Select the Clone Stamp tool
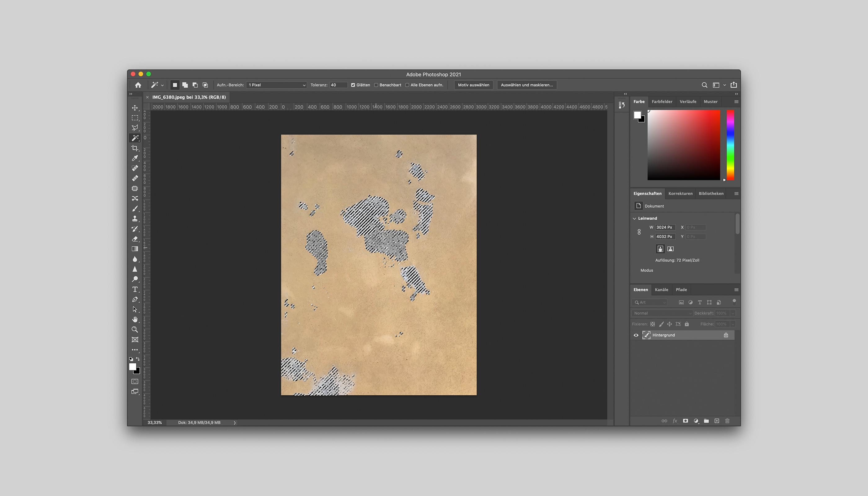This screenshot has height=496, width=868. pos(135,218)
